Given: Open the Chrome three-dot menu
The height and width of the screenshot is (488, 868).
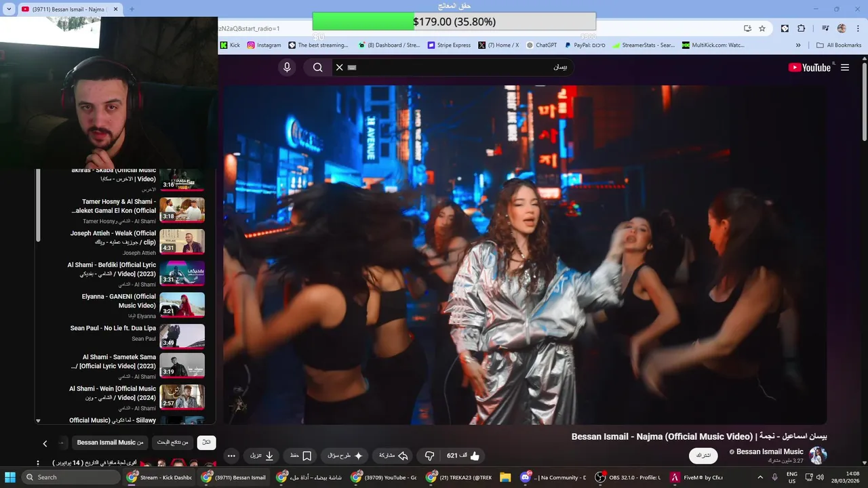Looking at the screenshot, I should (857, 28).
